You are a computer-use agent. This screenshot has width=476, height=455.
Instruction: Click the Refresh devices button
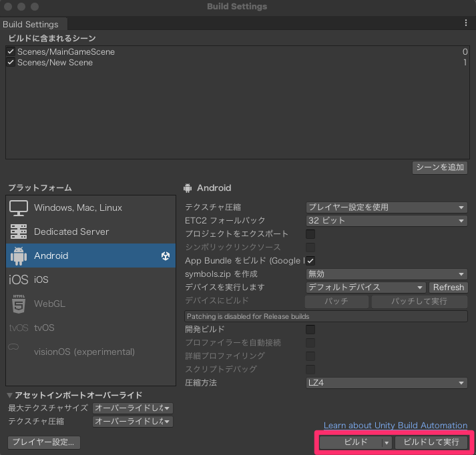point(448,288)
